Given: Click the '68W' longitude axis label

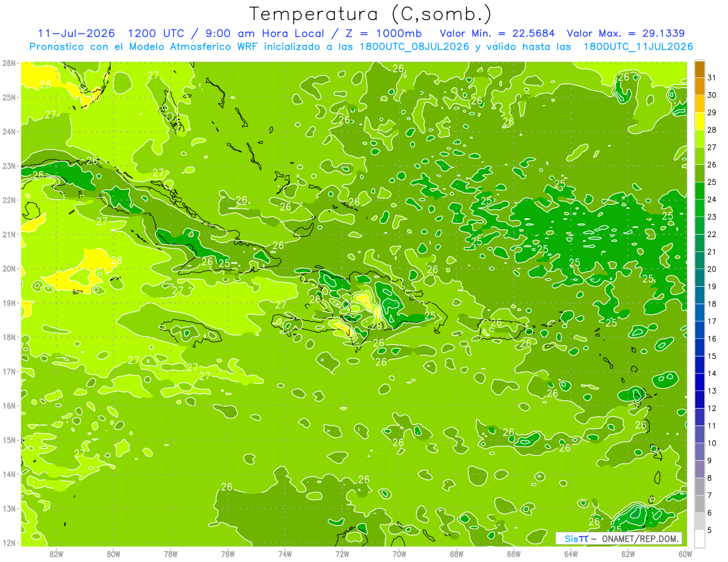Looking at the screenshot, I should (x=457, y=554).
